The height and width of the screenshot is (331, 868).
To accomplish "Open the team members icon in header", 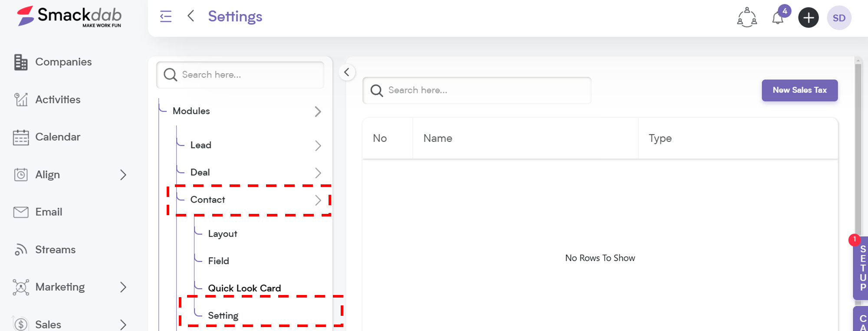I will coord(747,17).
